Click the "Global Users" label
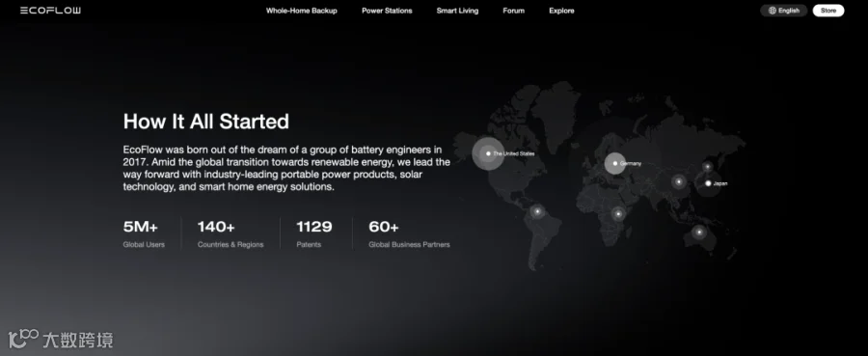 coord(144,244)
